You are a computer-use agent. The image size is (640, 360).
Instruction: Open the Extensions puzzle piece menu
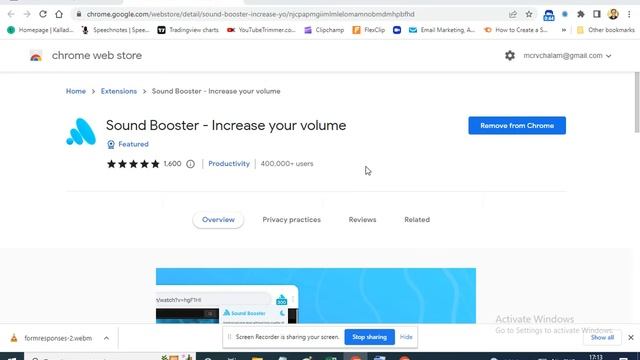581,14
